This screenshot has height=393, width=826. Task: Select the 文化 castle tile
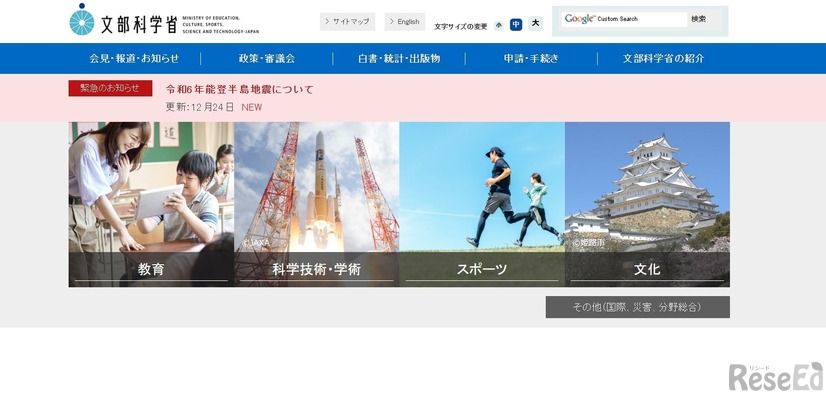pos(647,204)
